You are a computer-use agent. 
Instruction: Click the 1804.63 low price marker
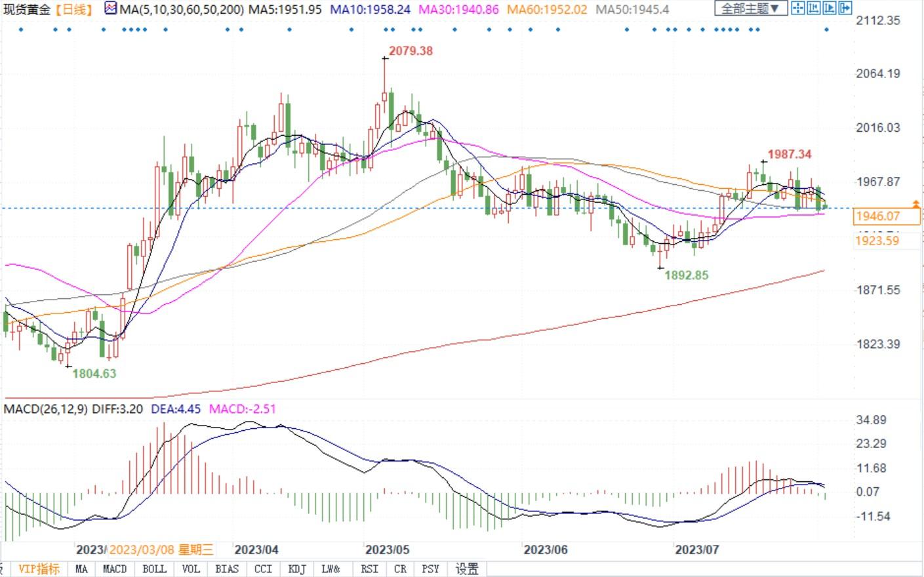94,374
